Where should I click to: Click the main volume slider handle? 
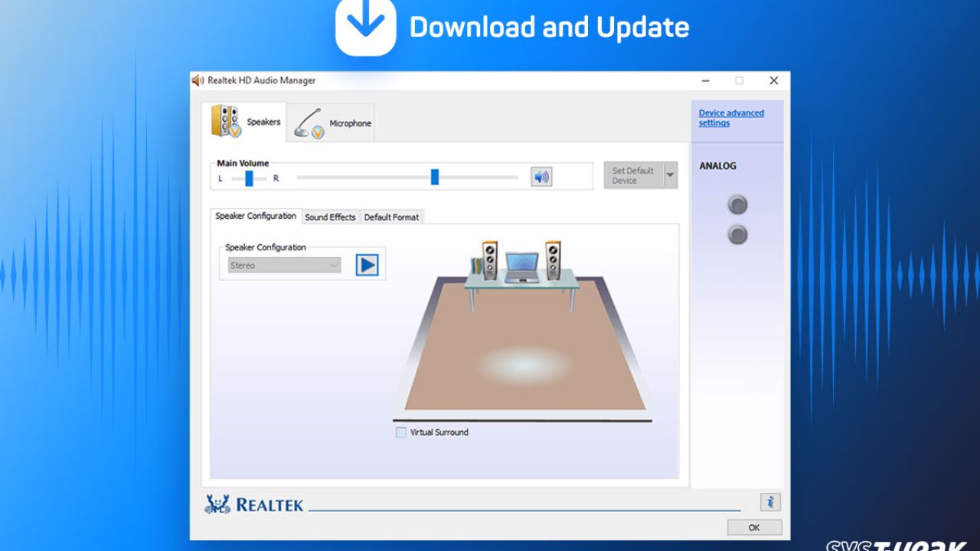(x=435, y=178)
